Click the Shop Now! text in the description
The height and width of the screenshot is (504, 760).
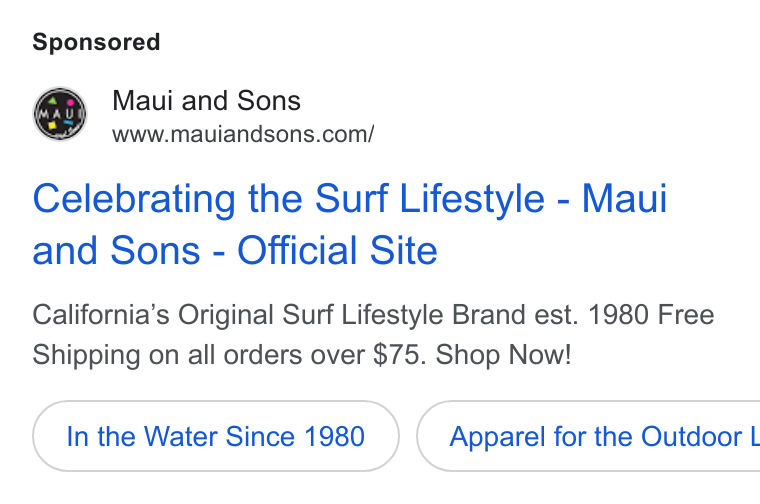tap(503, 355)
